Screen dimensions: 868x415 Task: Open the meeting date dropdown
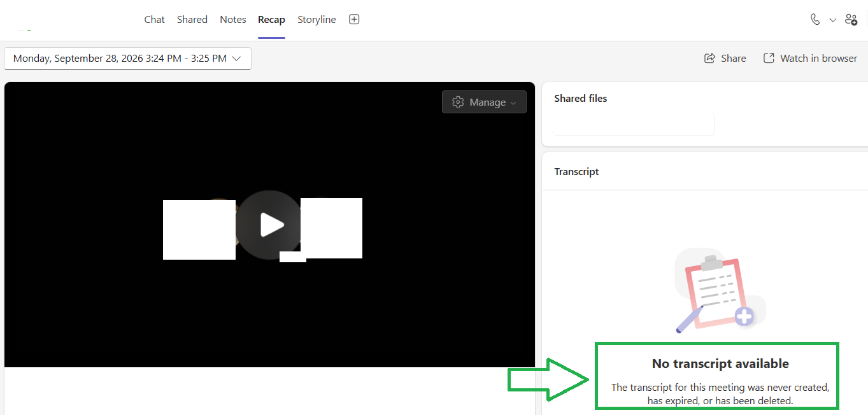(127, 59)
